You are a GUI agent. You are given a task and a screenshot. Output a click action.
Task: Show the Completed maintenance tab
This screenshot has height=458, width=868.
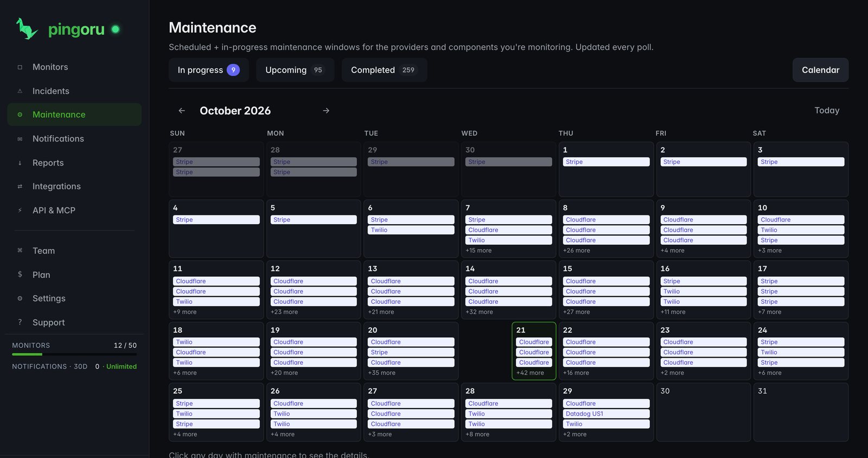pos(384,70)
